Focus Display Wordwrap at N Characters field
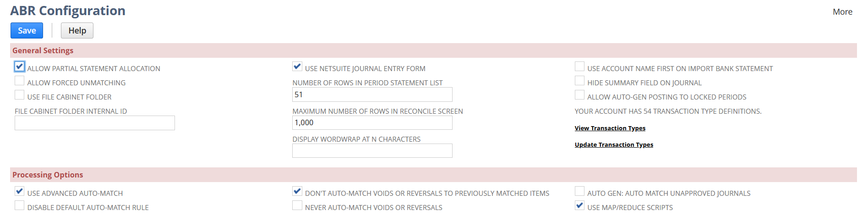Image resolution: width=868 pixels, height=216 pixels. 372,151
